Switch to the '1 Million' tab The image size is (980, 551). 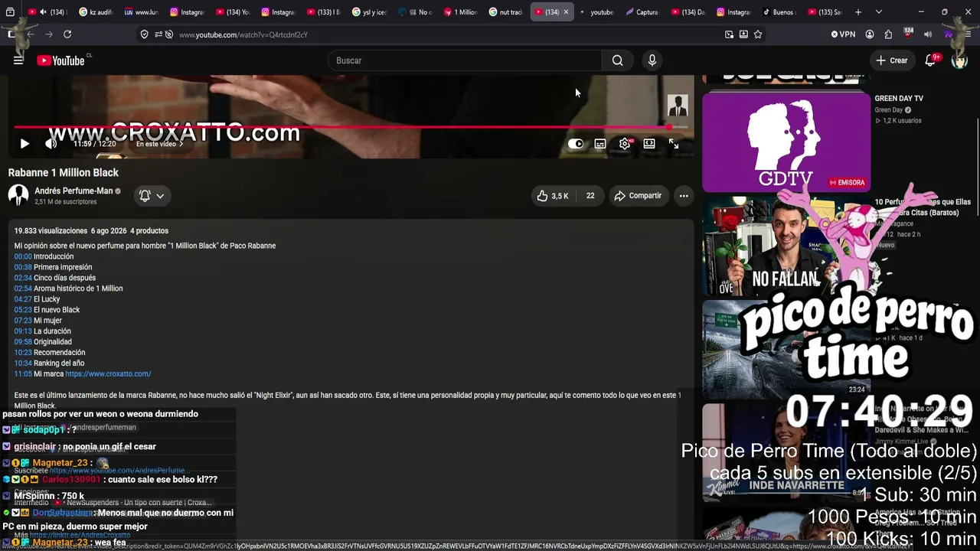tap(460, 12)
